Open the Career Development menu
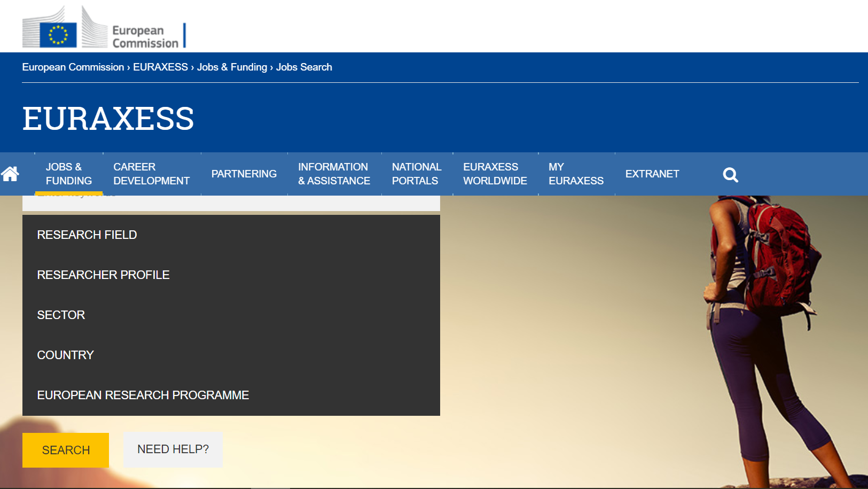The width and height of the screenshot is (868, 489). pyautogui.click(x=151, y=174)
